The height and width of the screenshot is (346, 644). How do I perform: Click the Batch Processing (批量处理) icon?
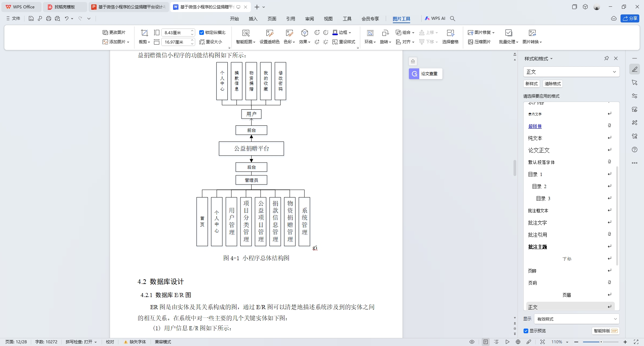click(x=508, y=33)
